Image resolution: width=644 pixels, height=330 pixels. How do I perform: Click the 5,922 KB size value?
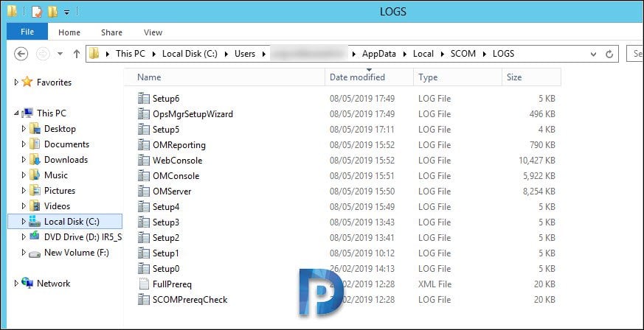[539, 176]
